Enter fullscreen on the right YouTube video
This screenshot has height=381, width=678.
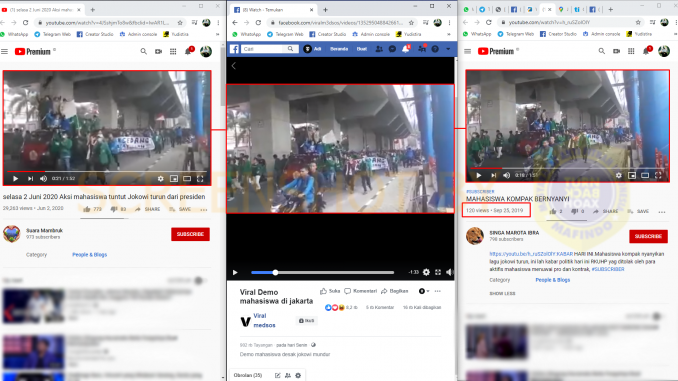pyautogui.click(x=658, y=175)
